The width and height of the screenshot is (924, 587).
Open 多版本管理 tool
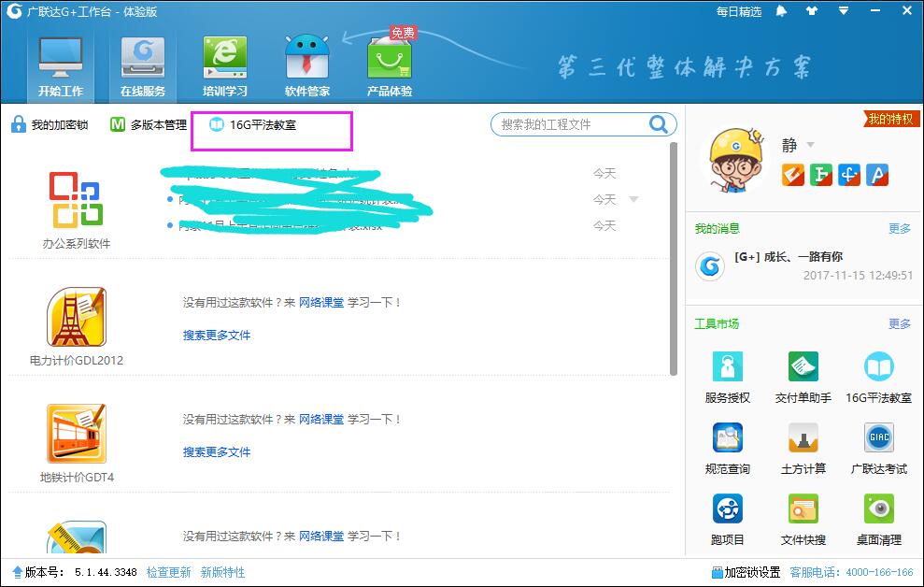pyautogui.click(x=149, y=124)
